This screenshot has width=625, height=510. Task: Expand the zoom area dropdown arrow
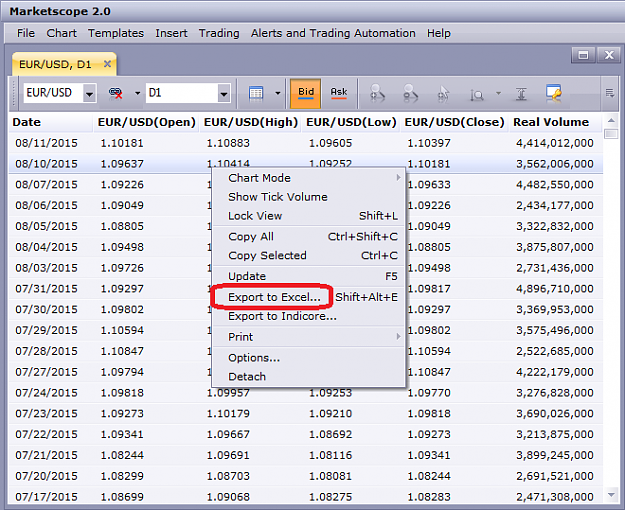[498, 93]
